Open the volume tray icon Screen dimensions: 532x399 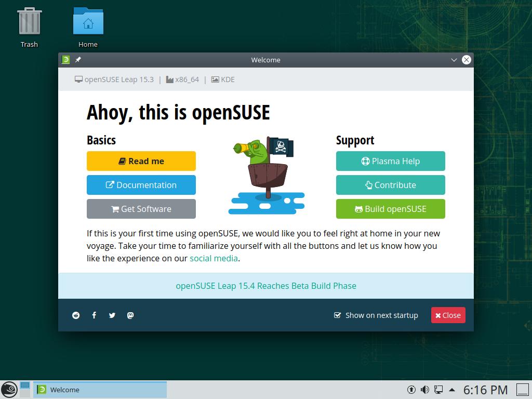(x=424, y=390)
